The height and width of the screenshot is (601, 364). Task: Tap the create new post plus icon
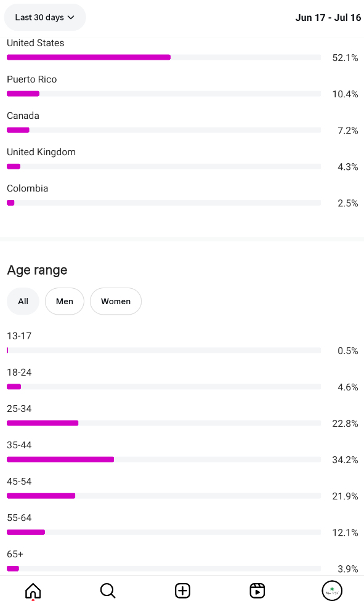pos(182,591)
